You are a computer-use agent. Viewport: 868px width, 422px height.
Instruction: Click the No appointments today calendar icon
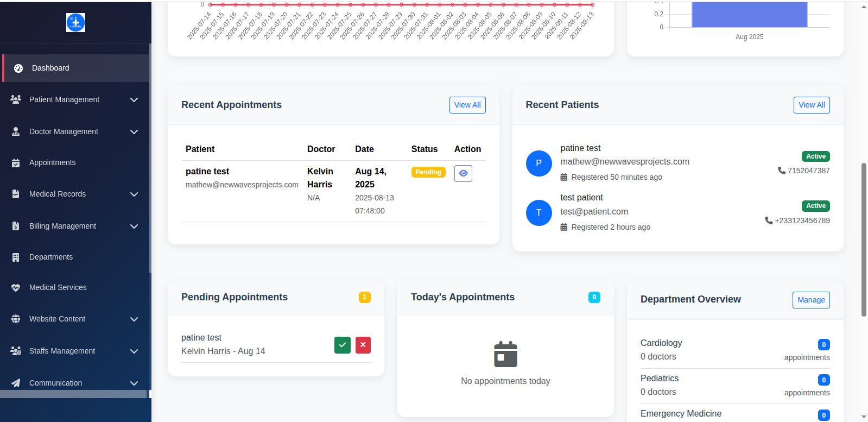click(x=505, y=355)
